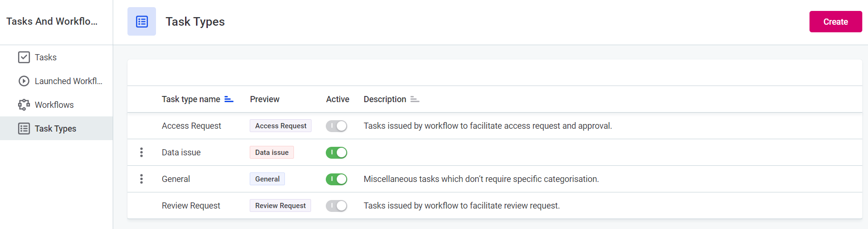The height and width of the screenshot is (229, 868).
Task: Open the Data issue row options menu
Action: pos(141,153)
